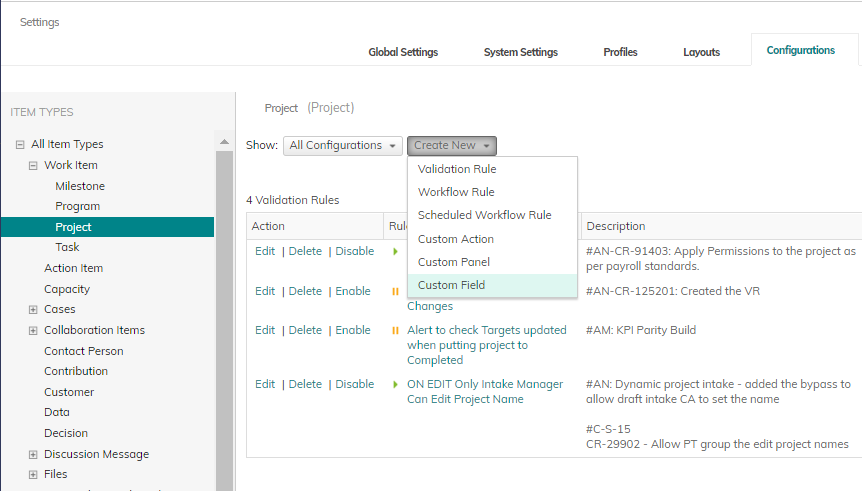Screen dimensions: 862x491
Task: Collapse the All Item Types tree node
Action: (20, 145)
